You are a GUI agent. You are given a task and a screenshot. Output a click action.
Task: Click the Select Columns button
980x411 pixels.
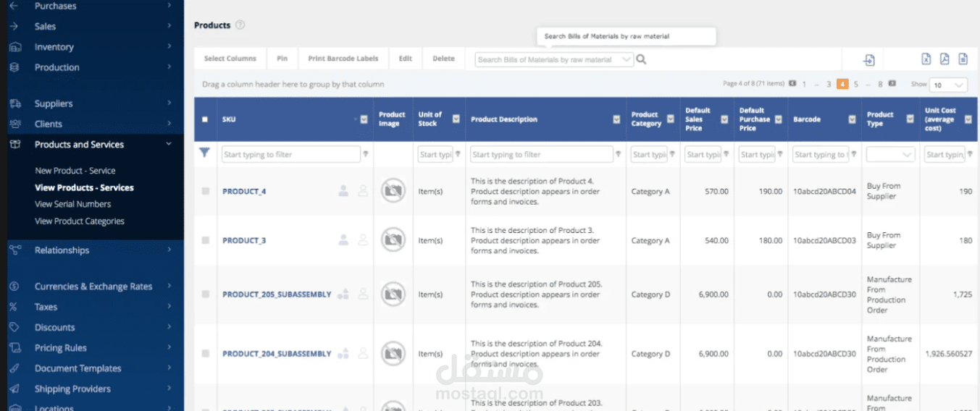(x=230, y=59)
